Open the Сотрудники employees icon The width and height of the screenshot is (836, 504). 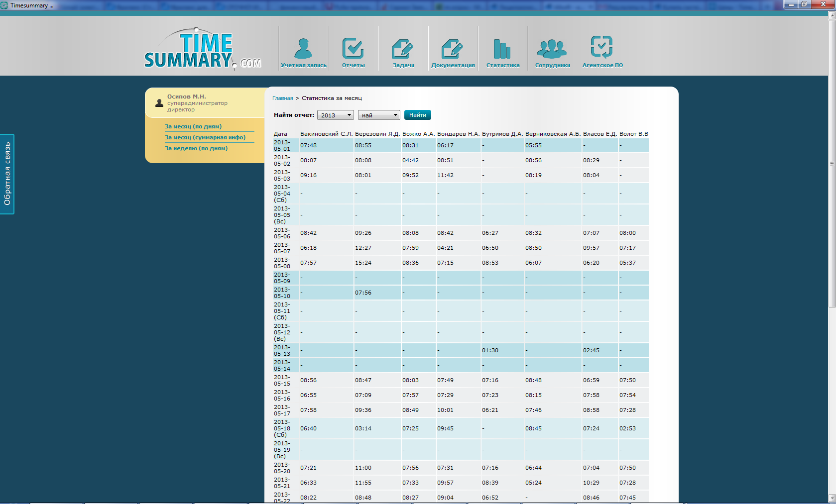click(x=552, y=49)
